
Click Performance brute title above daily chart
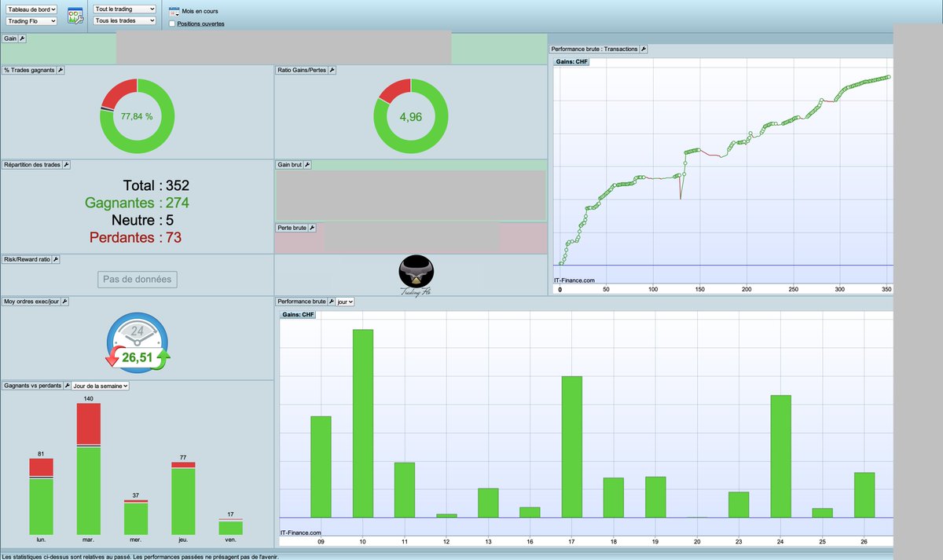pyautogui.click(x=302, y=301)
